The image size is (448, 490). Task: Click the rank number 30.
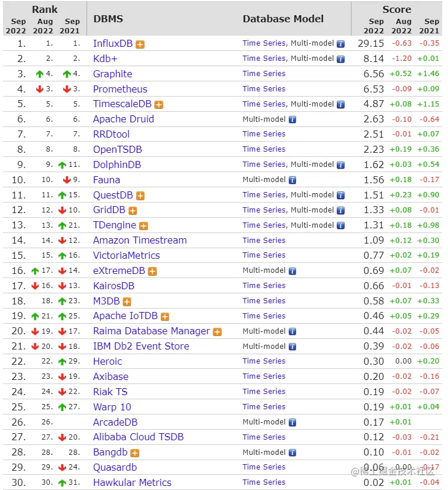19,482
